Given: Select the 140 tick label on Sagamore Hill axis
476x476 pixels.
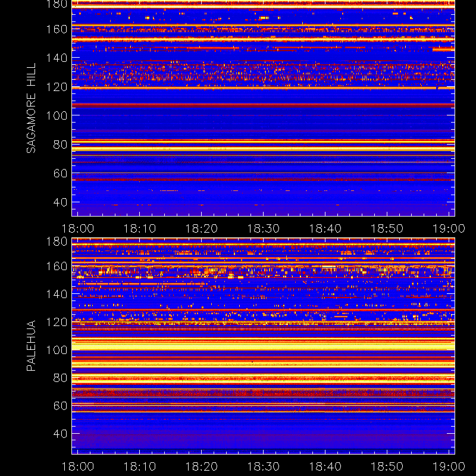Looking at the screenshot, I should tap(57, 58).
